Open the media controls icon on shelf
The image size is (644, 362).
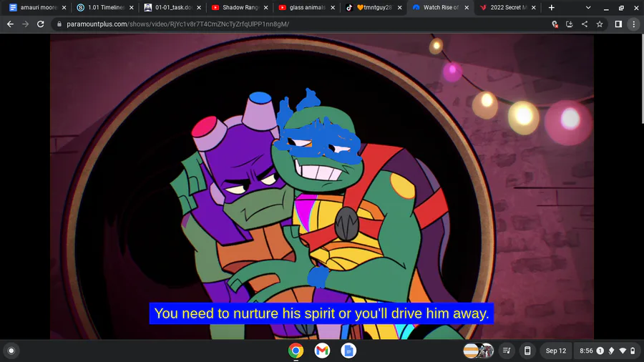pos(507,351)
